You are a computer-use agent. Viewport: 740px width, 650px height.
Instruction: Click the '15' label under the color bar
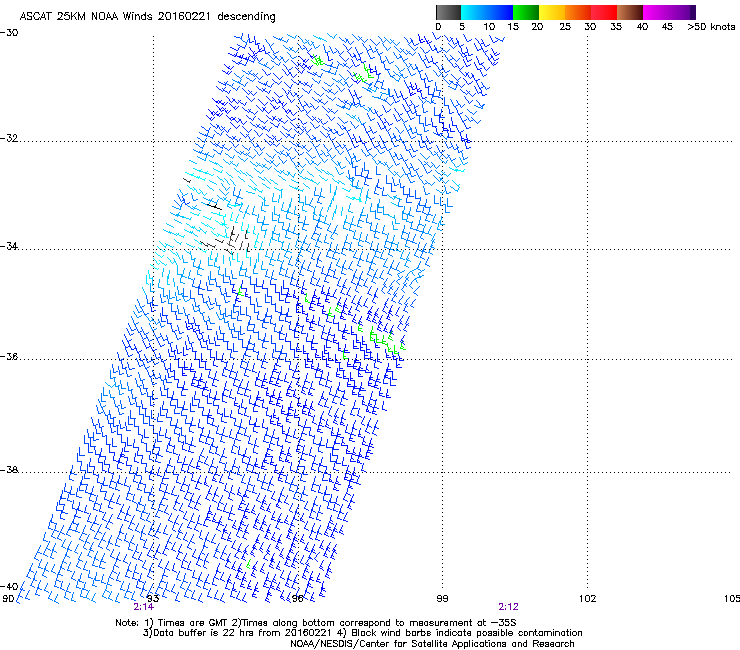(513, 27)
